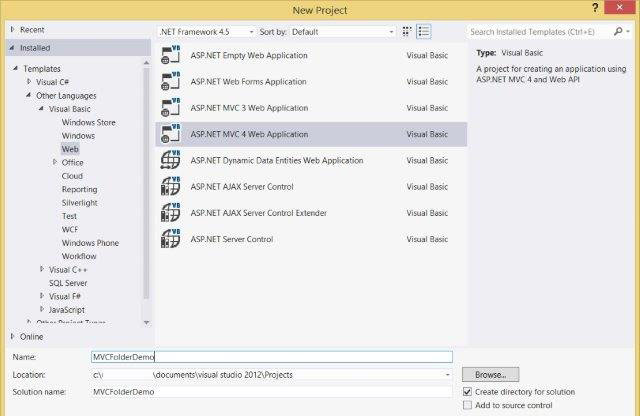
Task: Collapse the Templates tree node
Action: [x=16, y=68]
